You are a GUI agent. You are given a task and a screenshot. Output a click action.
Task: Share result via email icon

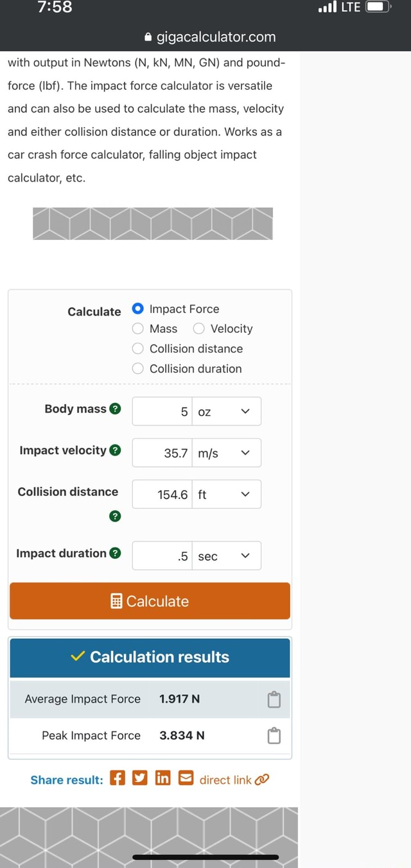[186, 779]
